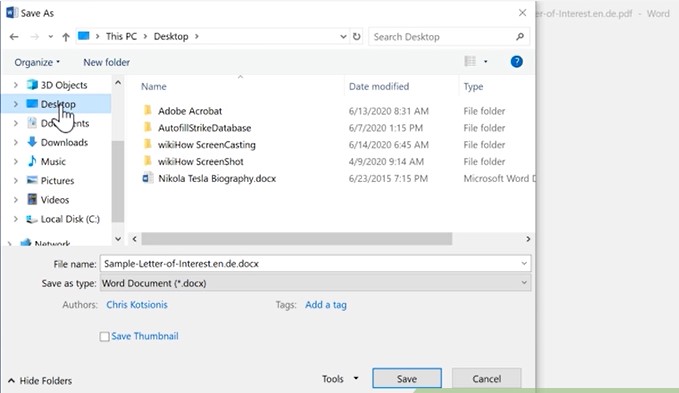679x393 pixels.
Task: Expand the 3D Objects tree node
Action: pyautogui.click(x=16, y=85)
